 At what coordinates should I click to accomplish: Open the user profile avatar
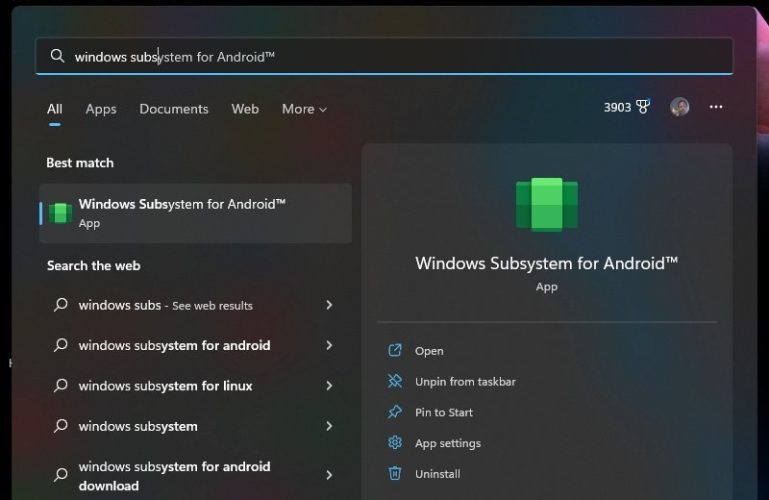[680, 107]
